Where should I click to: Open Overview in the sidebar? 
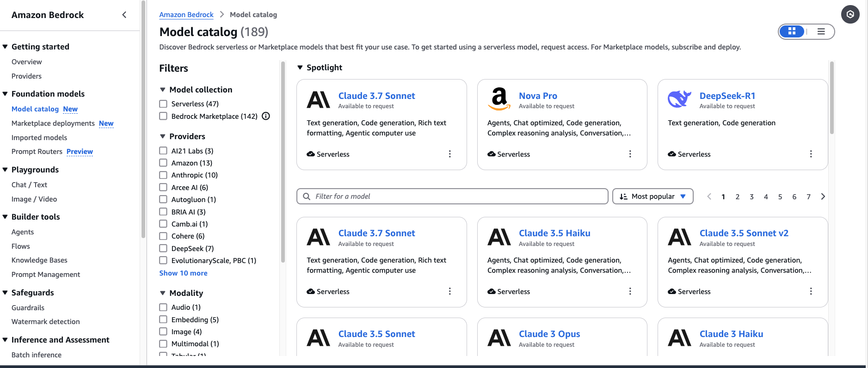[26, 62]
